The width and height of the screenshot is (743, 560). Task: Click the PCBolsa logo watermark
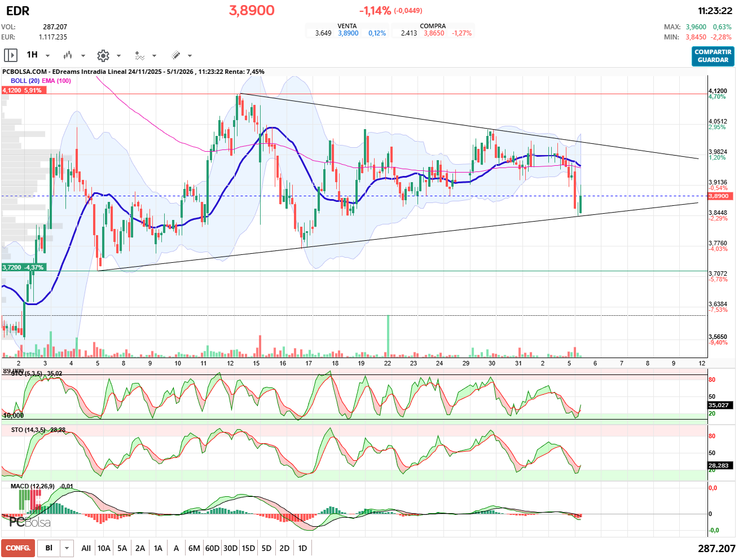(30, 522)
